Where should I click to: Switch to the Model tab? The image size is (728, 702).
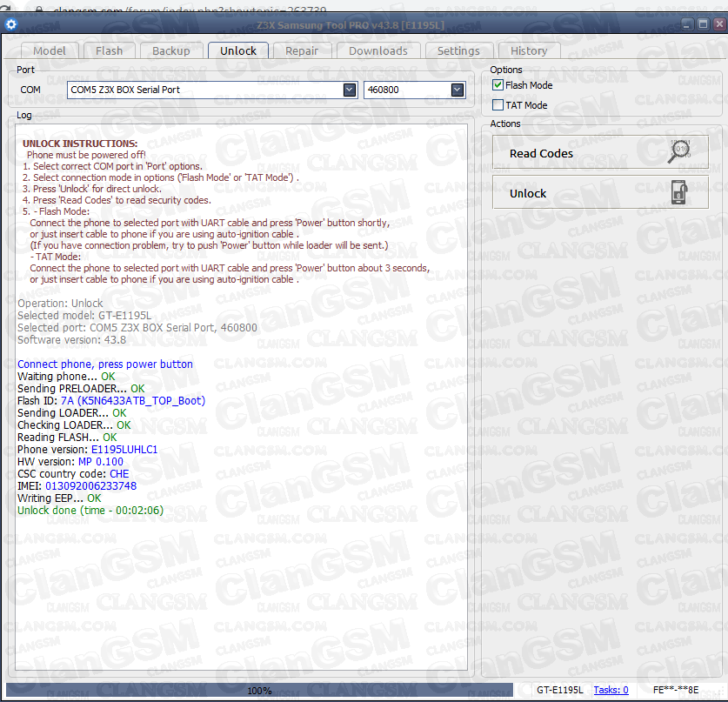pyautogui.click(x=50, y=50)
